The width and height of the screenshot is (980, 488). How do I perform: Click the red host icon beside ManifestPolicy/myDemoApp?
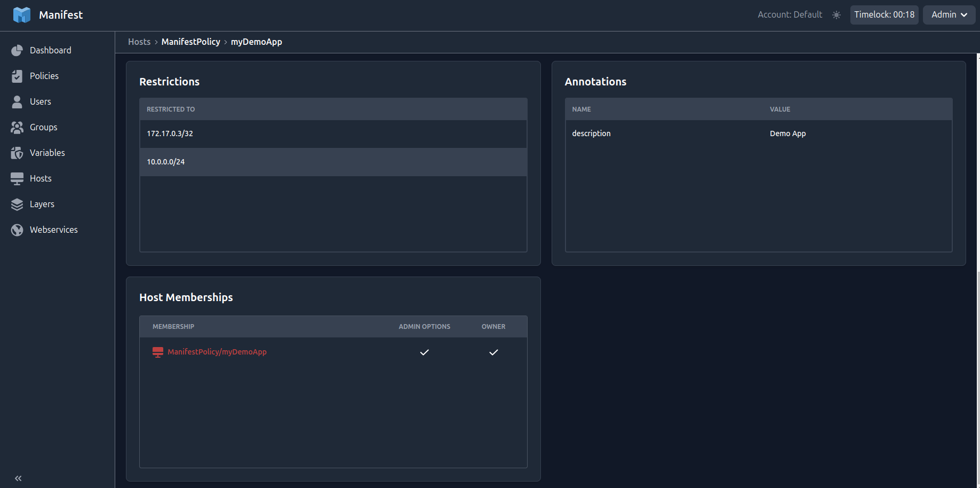pyautogui.click(x=158, y=352)
